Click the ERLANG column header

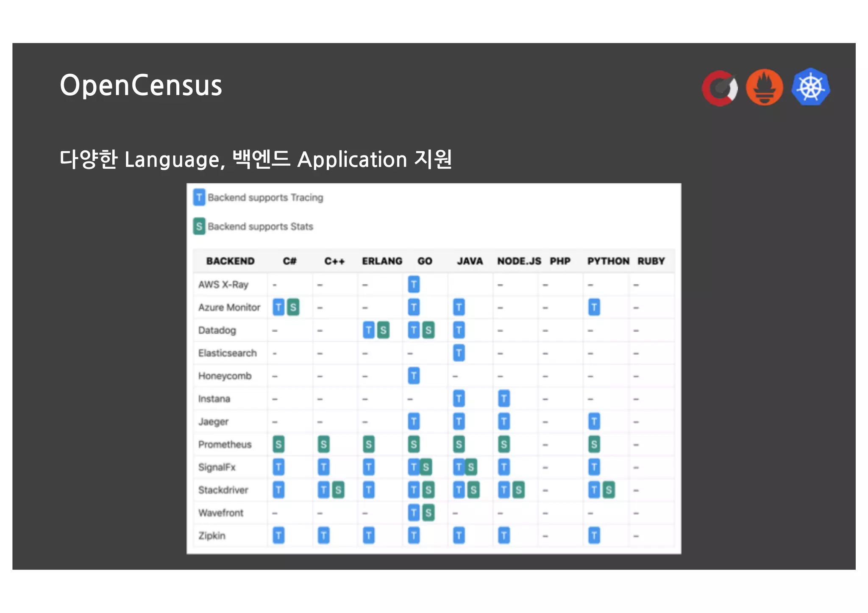tap(382, 261)
